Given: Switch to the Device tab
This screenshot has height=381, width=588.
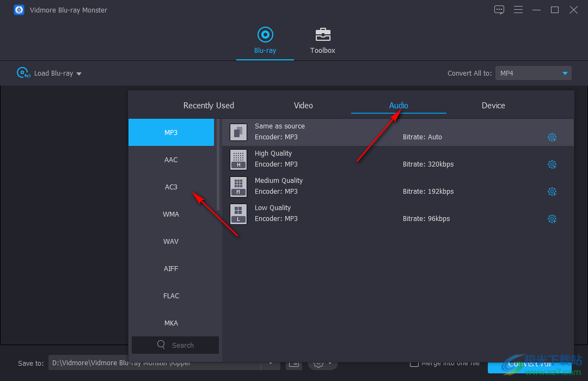Looking at the screenshot, I should 493,106.
